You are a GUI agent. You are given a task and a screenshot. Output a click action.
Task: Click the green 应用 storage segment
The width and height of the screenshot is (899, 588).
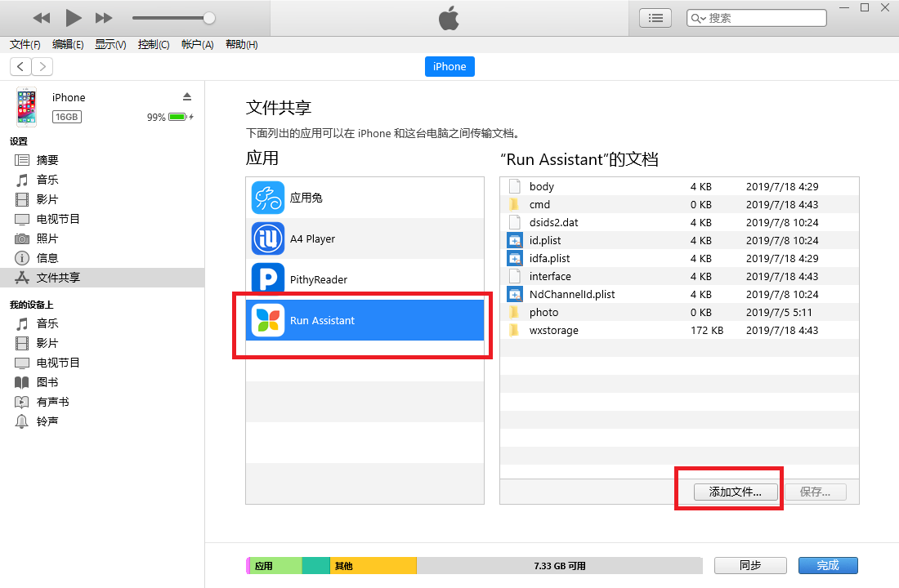tap(275, 566)
